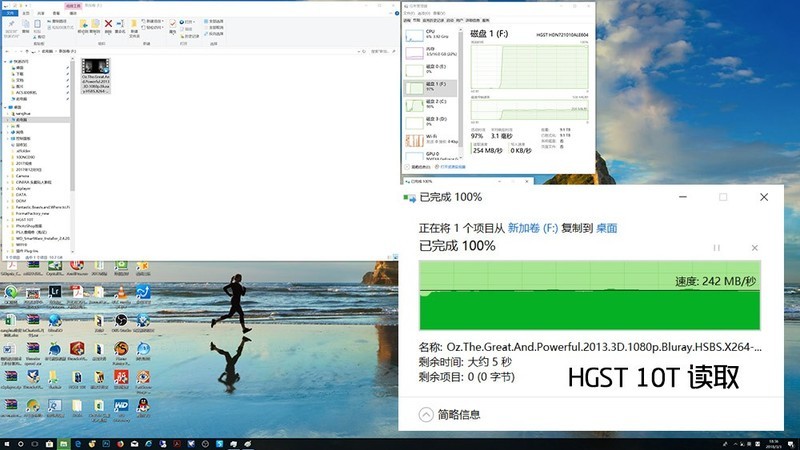Select 磁盘 1 (F:) in Task Manager
Image resolution: width=800 pixels, height=450 pixels.
pos(431,88)
